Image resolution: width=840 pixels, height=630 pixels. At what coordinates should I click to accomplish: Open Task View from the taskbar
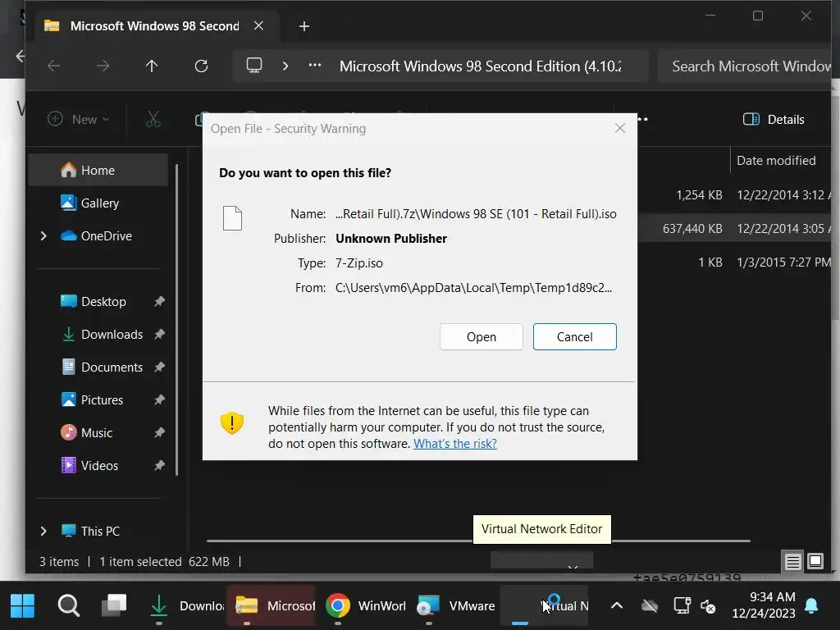[114, 606]
